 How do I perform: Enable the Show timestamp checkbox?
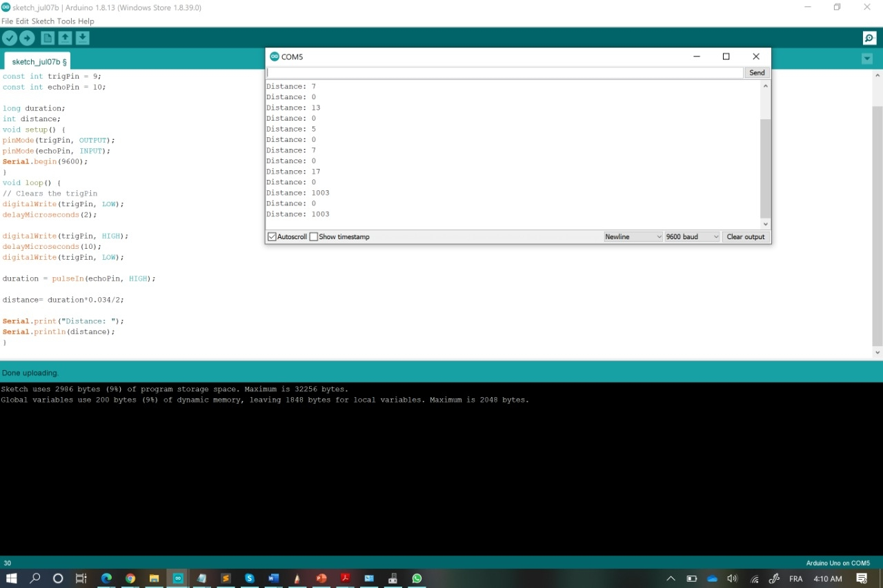314,237
